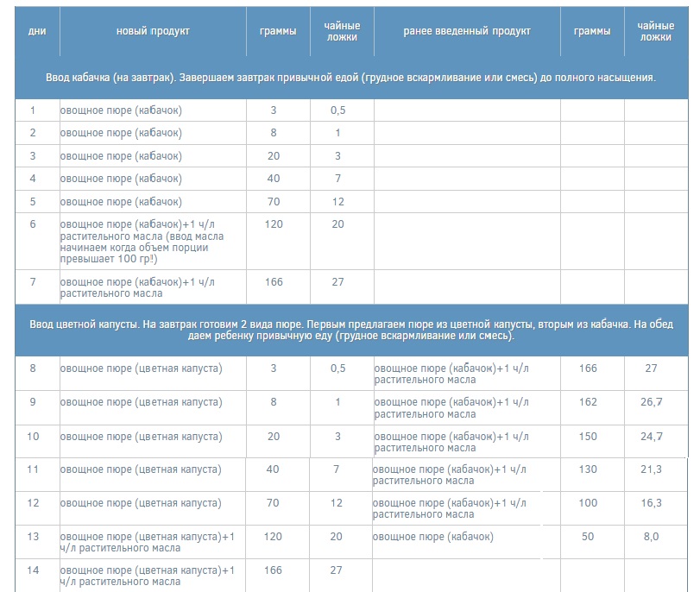
Task: Select the "Ввод цветной капусты" section banner
Action: pos(350,330)
